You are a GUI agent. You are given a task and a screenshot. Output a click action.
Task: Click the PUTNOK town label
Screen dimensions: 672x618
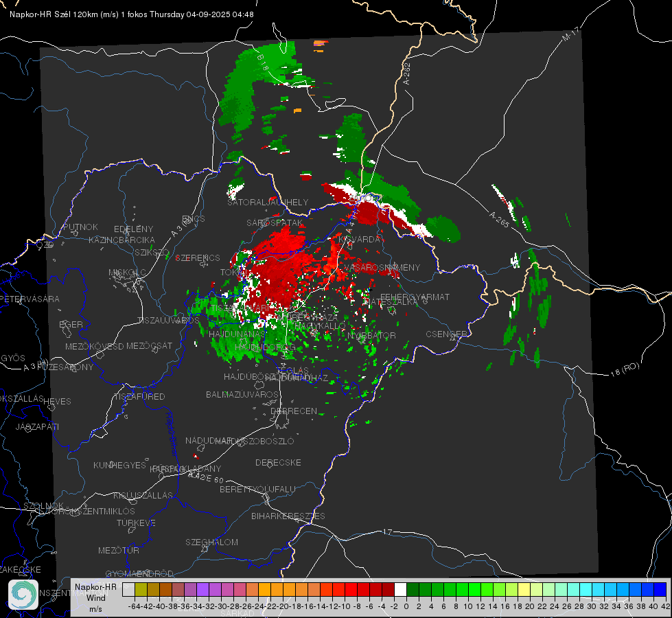(x=81, y=227)
